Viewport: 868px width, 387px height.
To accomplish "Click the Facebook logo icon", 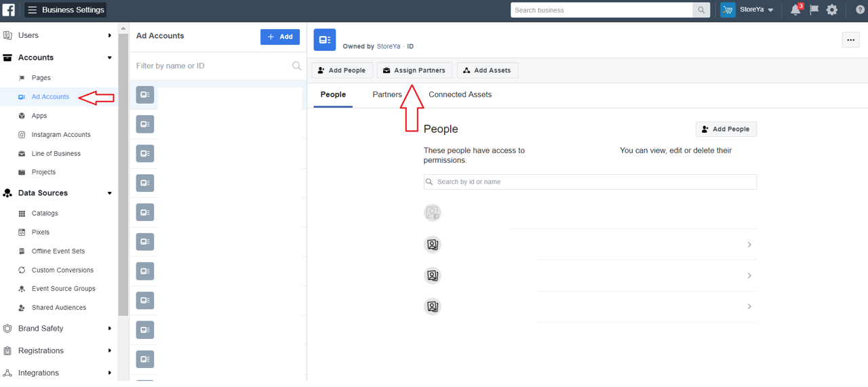I will (x=9, y=10).
